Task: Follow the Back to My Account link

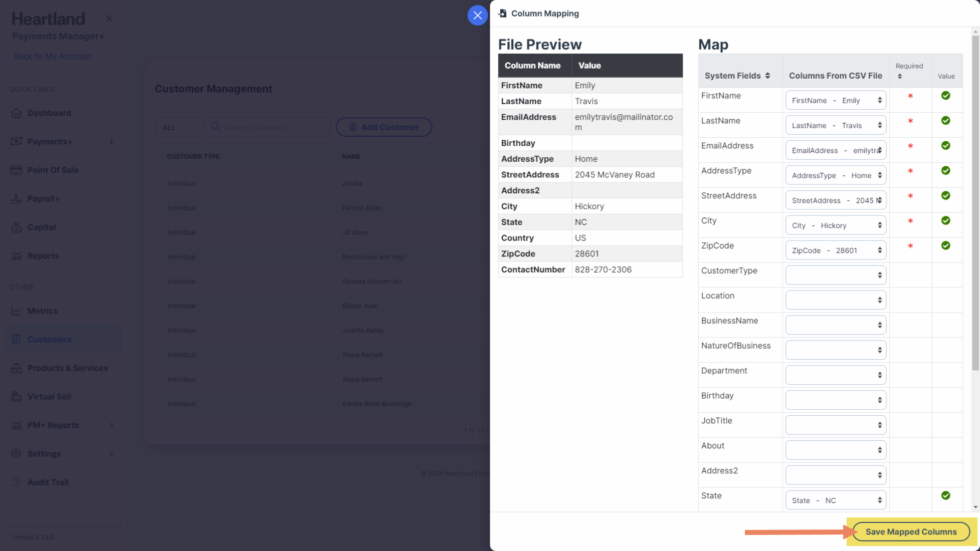Action: tap(52, 56)
